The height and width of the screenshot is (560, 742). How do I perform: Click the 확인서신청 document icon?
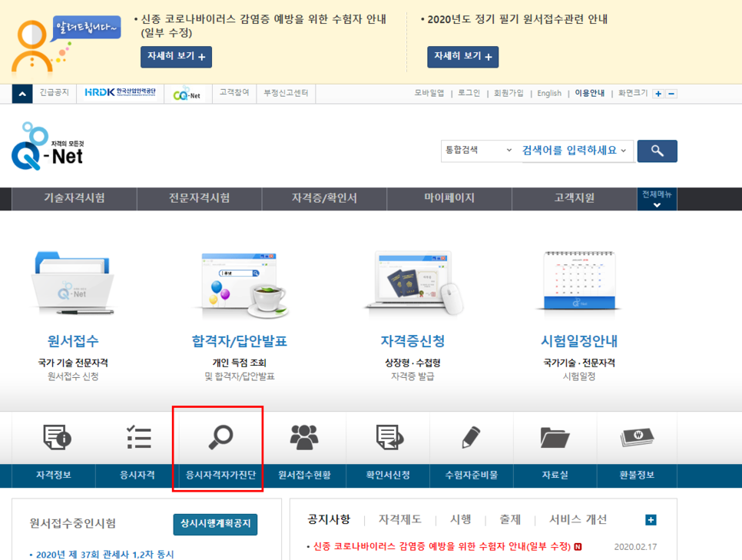tap(389, 438)
